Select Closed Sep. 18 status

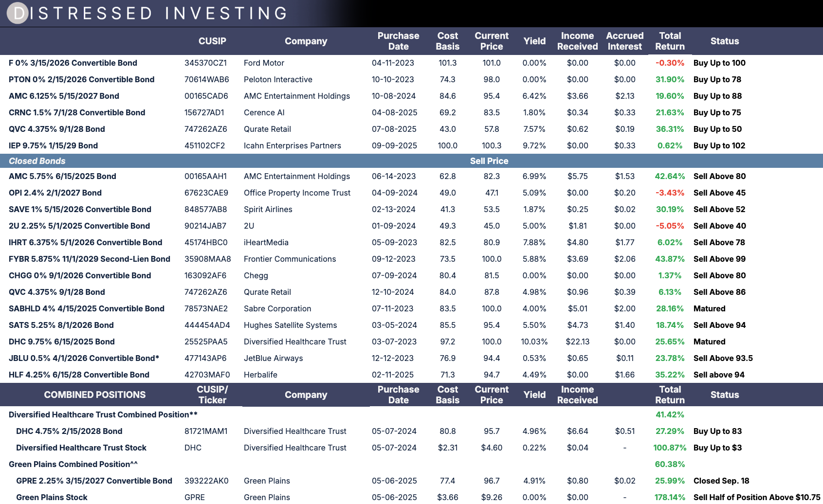pyautogui.click(x=721, y=481)
